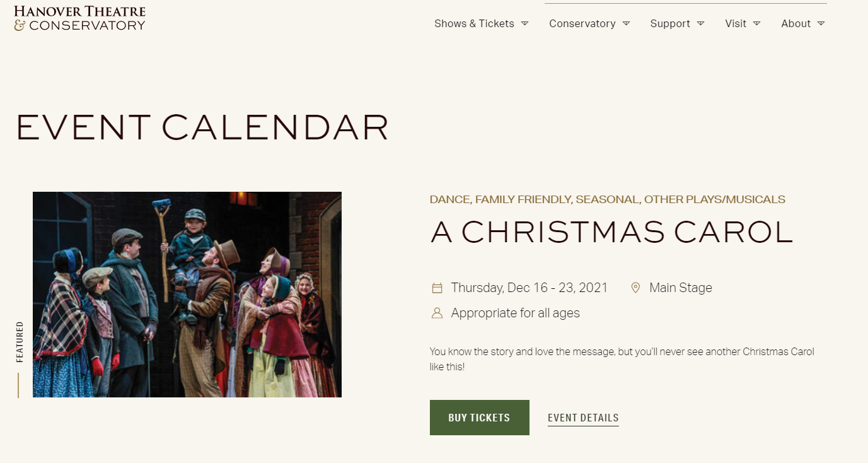Click the vertical Featured label
This screenshot has height=463, width=868.
pyautogui.click(x=20, y=343)
